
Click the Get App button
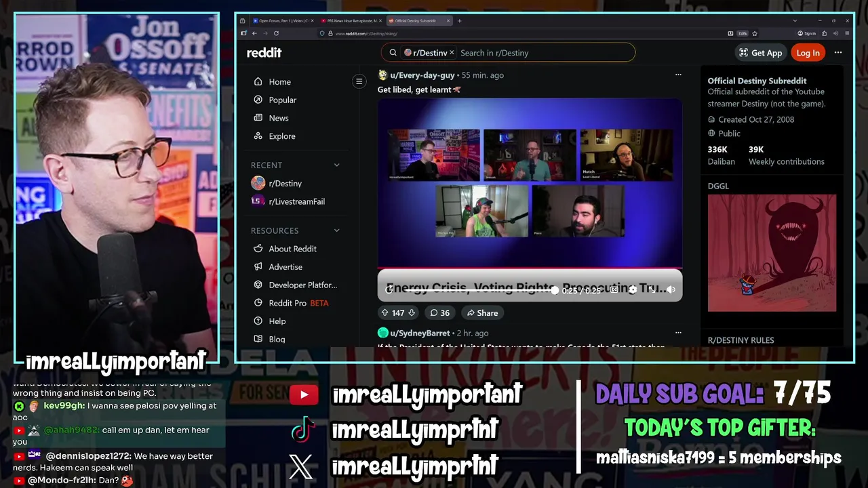coord(760,53)
